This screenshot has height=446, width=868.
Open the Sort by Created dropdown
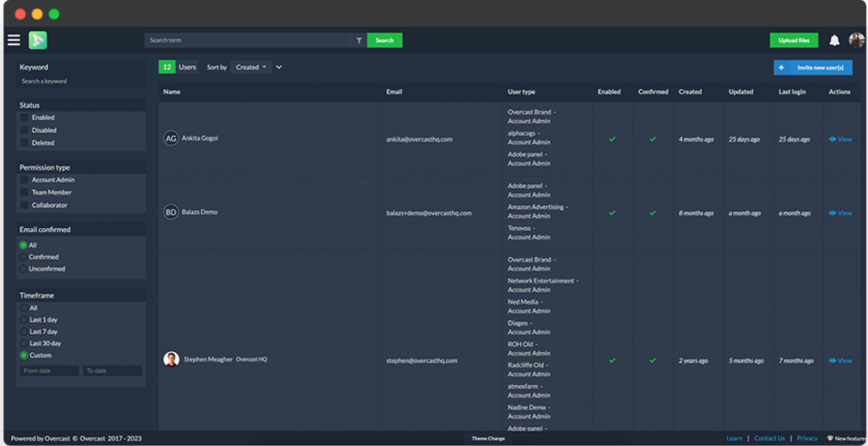[251, 67]
